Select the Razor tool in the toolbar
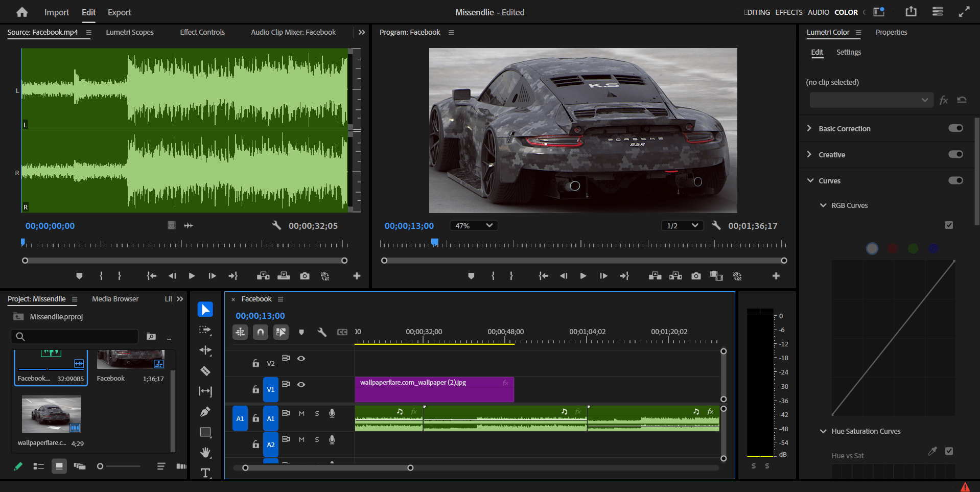 [205, 371]
